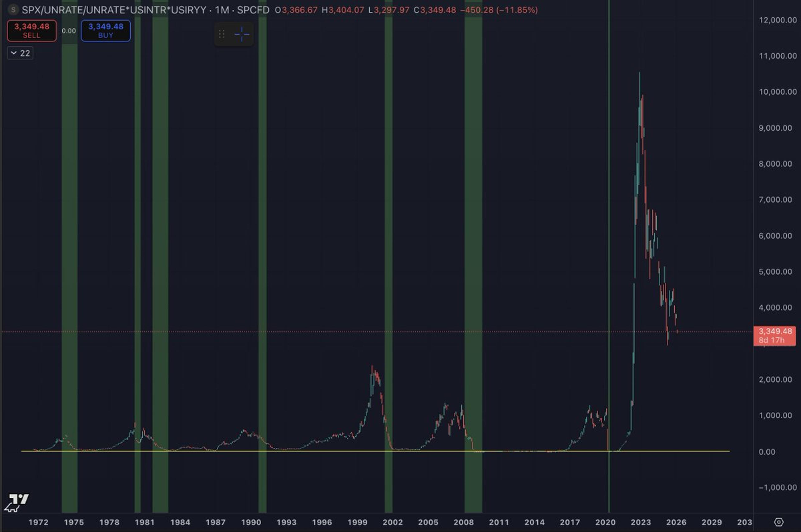Click the 0.00 spread value between SELL and BUY
The image size is (801, 532).
tap(69, 31)
